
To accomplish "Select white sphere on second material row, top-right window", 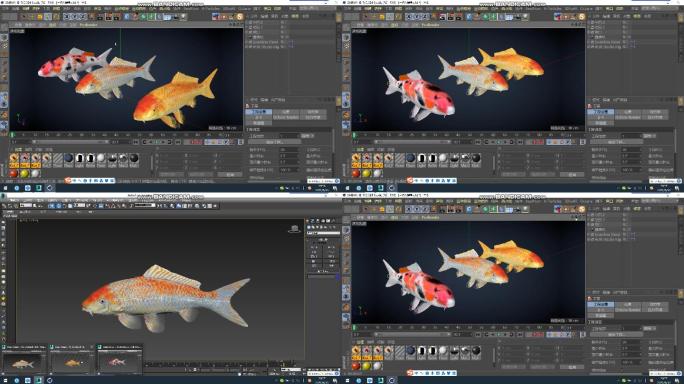I will pos(377,174).
